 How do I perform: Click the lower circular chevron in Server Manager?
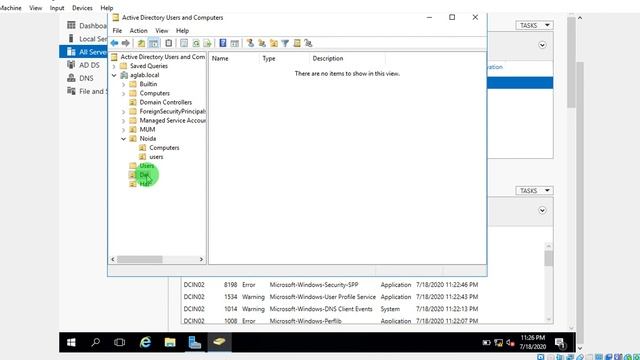pyautogui.click(x=542, y=211)
